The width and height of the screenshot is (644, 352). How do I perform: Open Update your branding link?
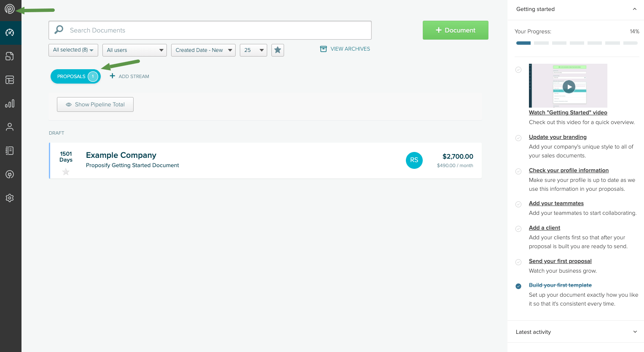click(558, 137)
